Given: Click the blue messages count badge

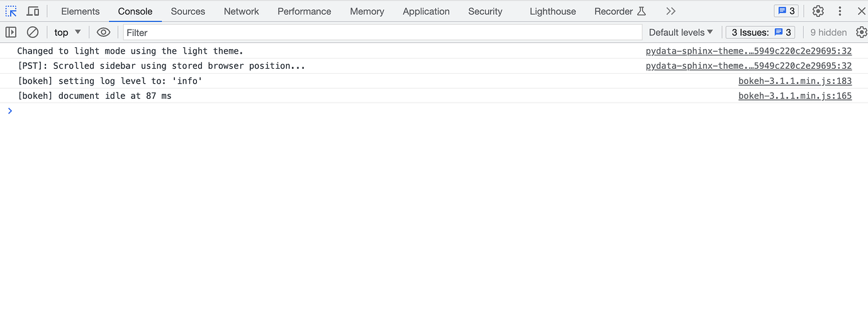Looking at the screenshot, I should pyautogui.click(x=786, y=11).
